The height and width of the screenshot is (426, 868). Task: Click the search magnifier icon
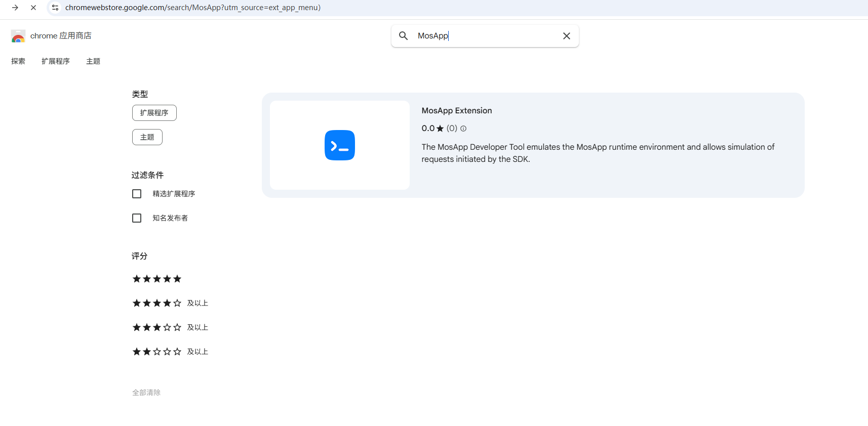404,36
